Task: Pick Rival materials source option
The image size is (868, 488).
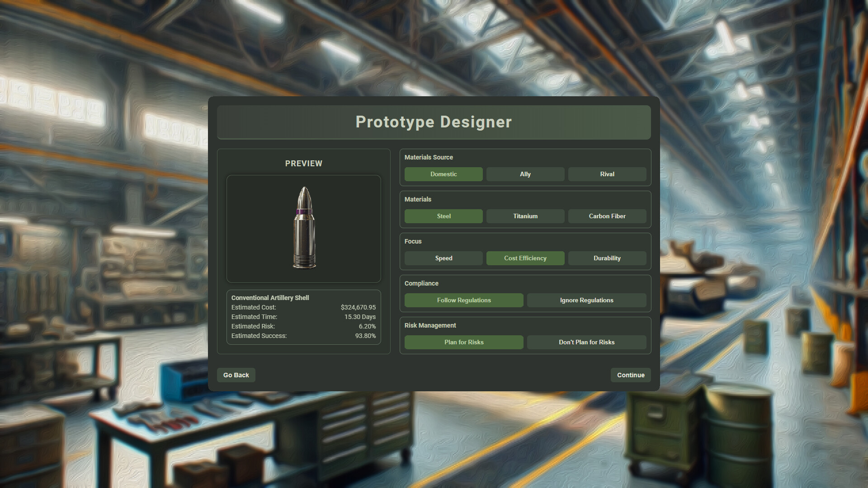Action: click(x=607, y=174)
